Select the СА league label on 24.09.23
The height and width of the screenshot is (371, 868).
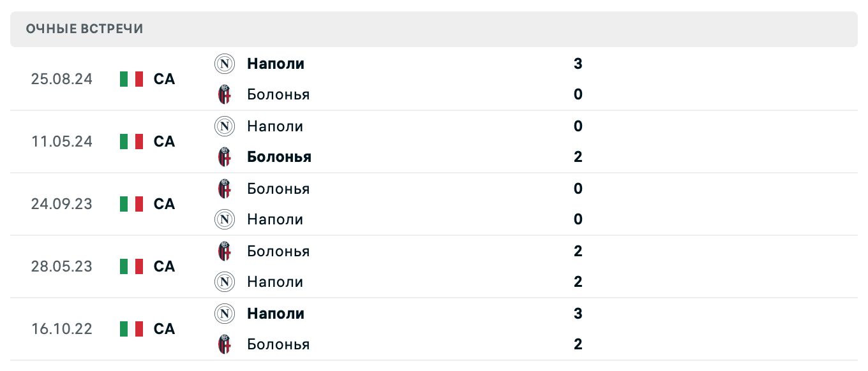click(x=164, y=204)
